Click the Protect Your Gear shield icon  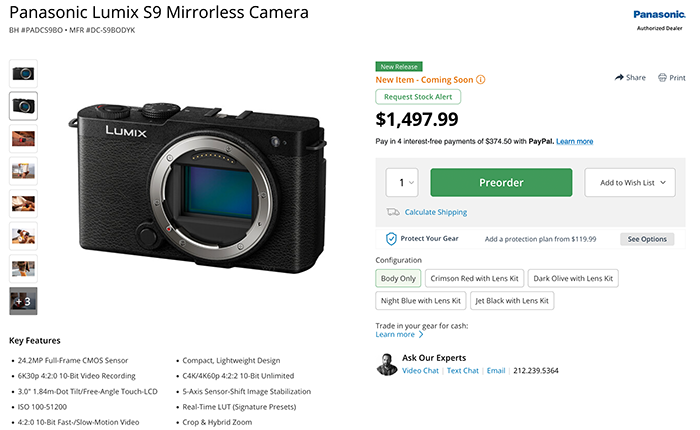[x=392, y=239]
